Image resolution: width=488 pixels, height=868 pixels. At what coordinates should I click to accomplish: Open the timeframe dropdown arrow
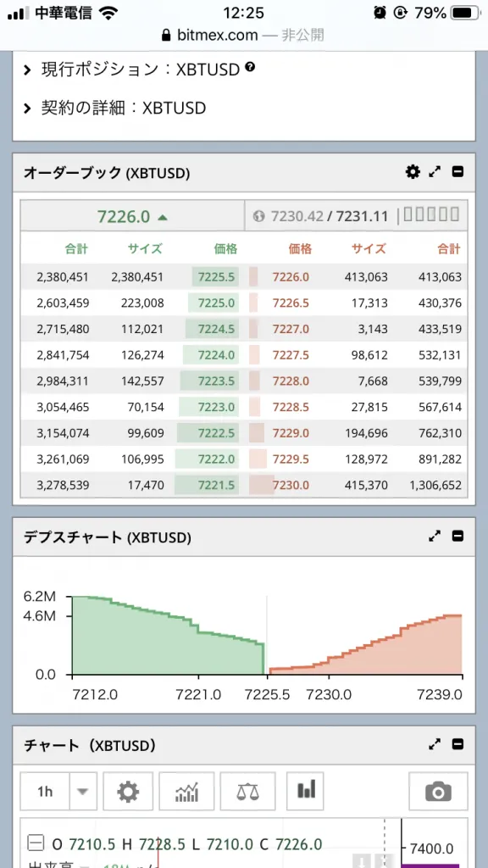(83, 791)
